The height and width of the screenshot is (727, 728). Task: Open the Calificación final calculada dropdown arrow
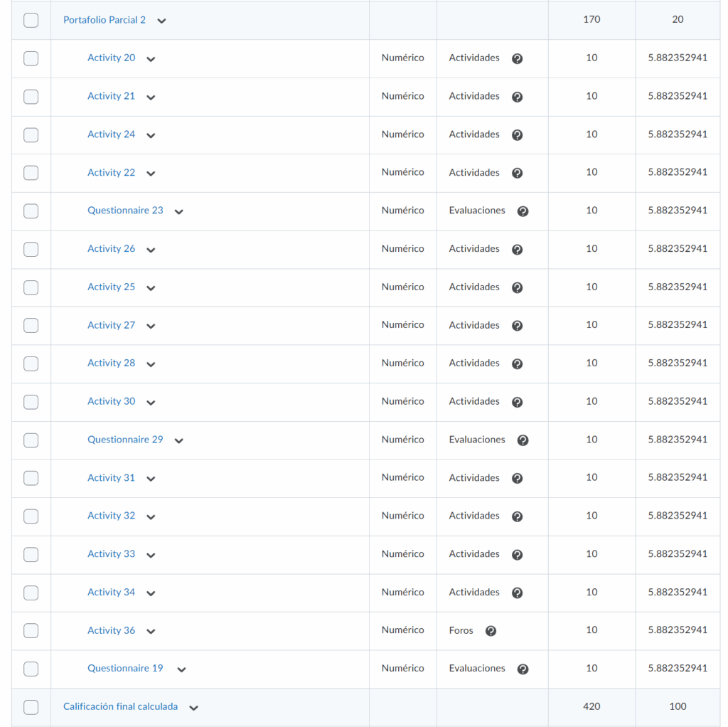pos(193,708)
